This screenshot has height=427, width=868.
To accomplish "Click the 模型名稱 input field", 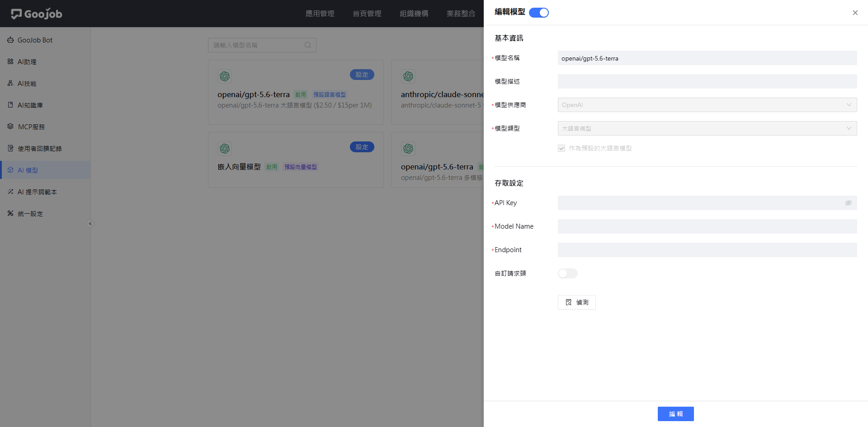I will (x=708, y=58).
